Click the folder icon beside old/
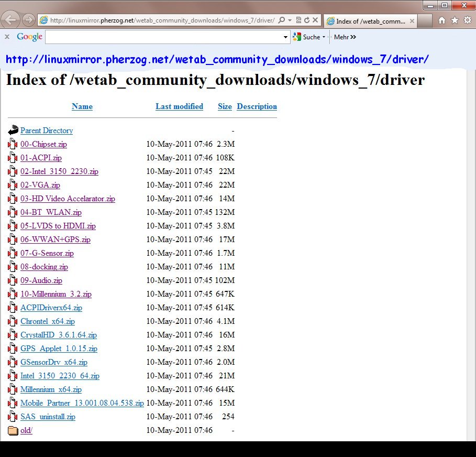The width and height of the screenshot is (476, 457). click(x=13, y=431)
